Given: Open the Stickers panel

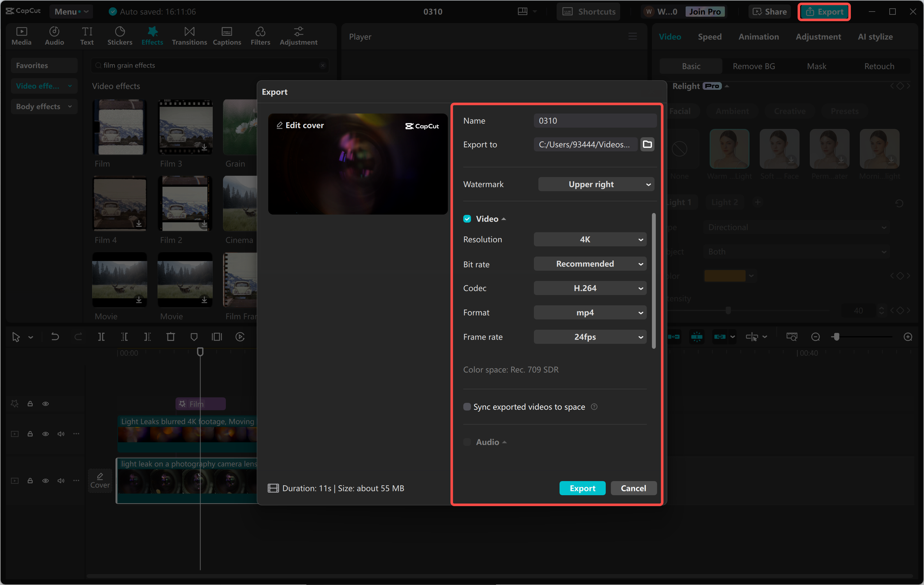Looking at the screenshot, I should coord(119,36).
